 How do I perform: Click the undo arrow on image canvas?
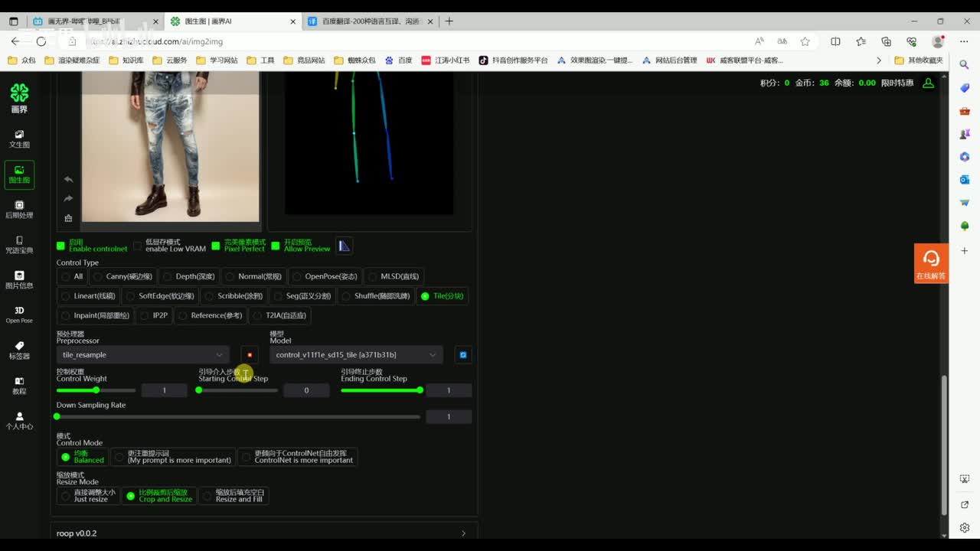(68, 180)
